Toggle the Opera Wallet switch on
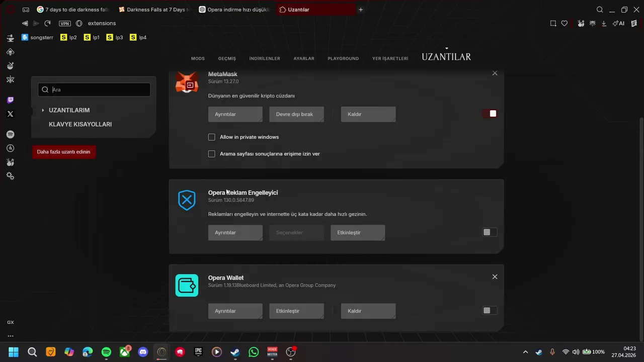Image resolution: width=644 pixels, height=362 pixels. click(x=490, y=311)
